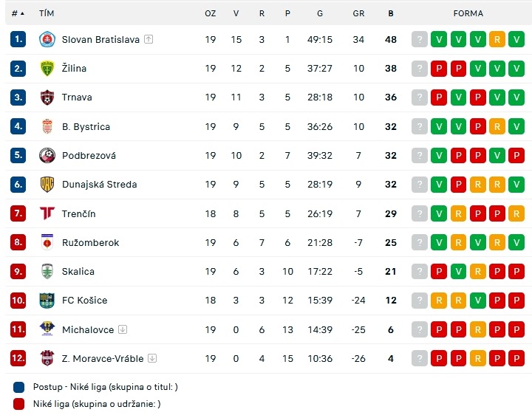Sort standings by the B points header

coord(391,13)
